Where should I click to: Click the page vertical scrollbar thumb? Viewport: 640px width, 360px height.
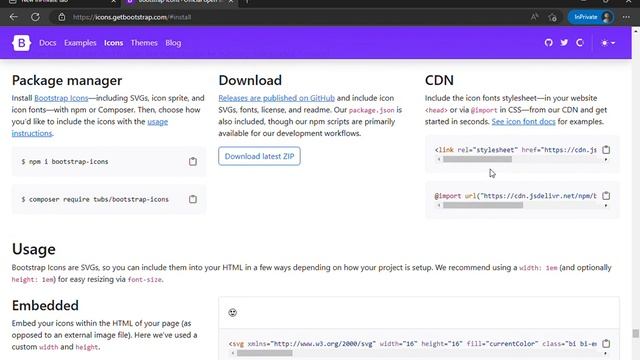click(636, 333)
